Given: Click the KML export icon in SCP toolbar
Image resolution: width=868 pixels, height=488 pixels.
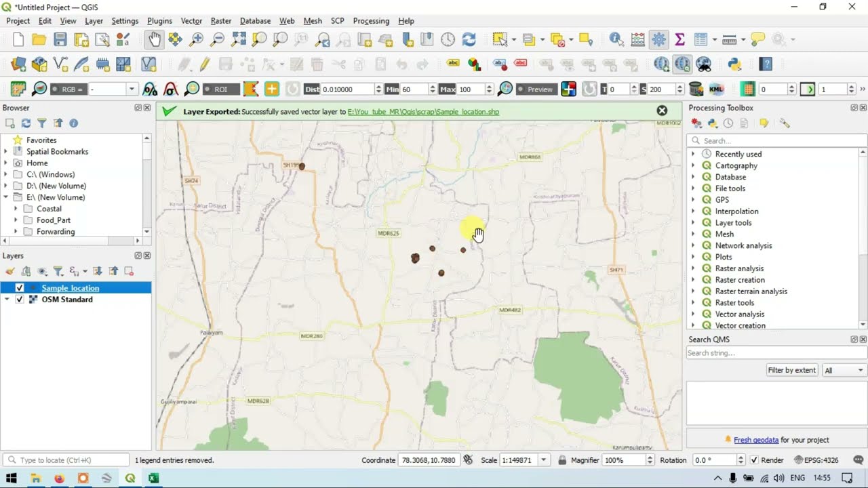Looking at the screenshot, I should click(716, 89).
